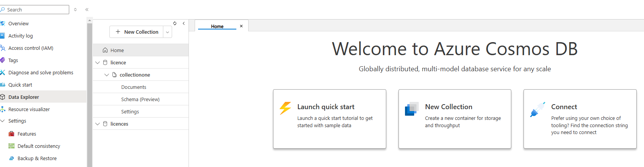Click in the Search input field
Screen dimensions: 644x167
point(37,10)
